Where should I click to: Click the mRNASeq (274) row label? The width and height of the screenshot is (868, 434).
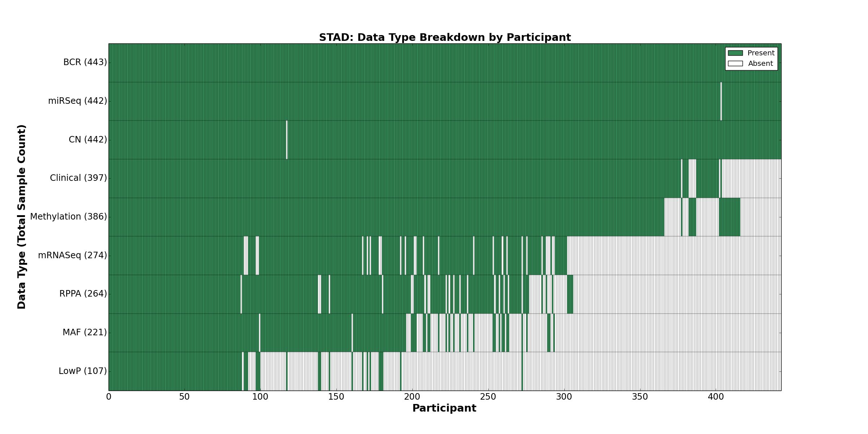coord(72,256)
